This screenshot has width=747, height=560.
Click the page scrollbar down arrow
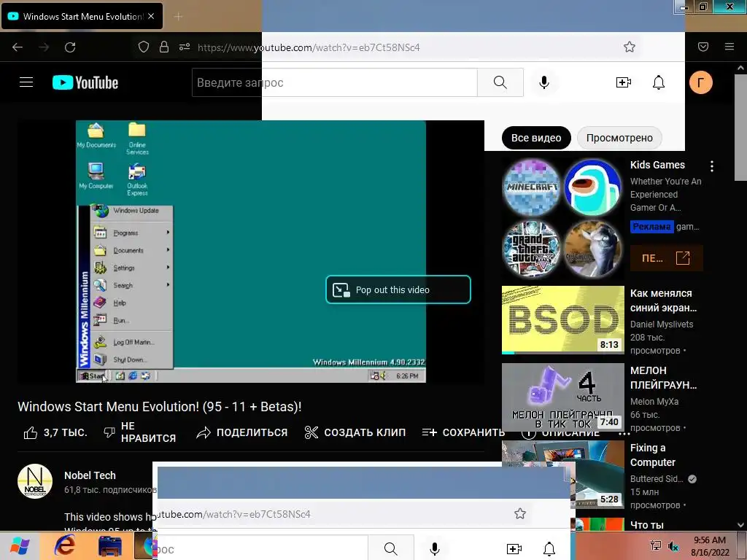(740, 525)
